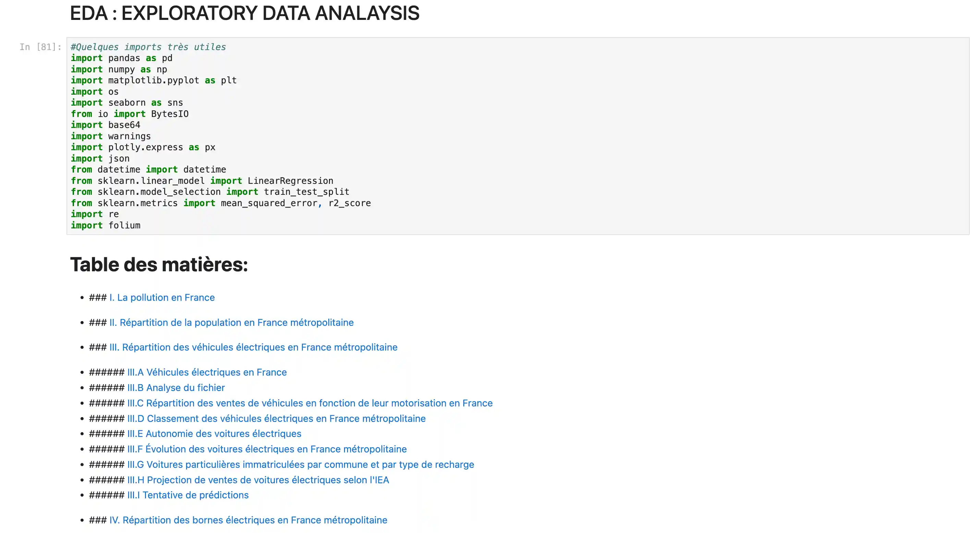This screenshot has width=980, height=533.
Task: Open 'III.D Classement des véhicules électriques' link
Action: pos(276,418)
